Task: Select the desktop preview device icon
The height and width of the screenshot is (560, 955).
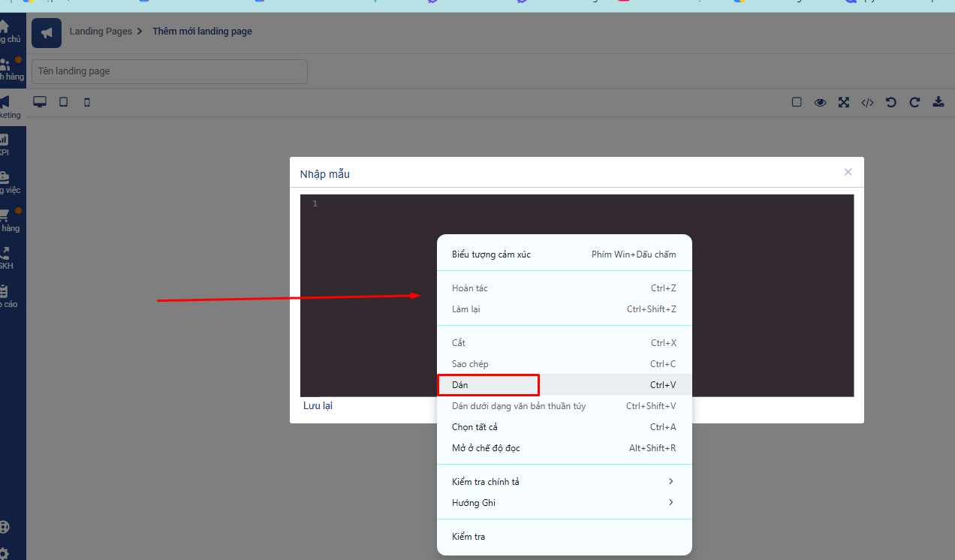Action: coord(40,102)
